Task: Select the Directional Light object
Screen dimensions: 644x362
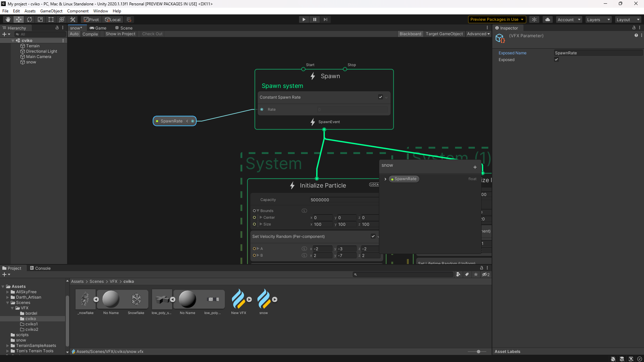Action: point(42,51)
